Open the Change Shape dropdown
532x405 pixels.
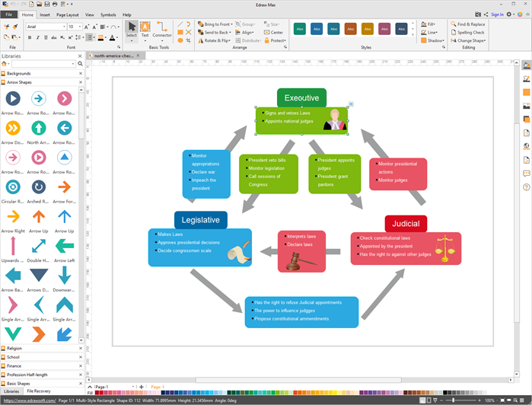click(x=468, y=40)
